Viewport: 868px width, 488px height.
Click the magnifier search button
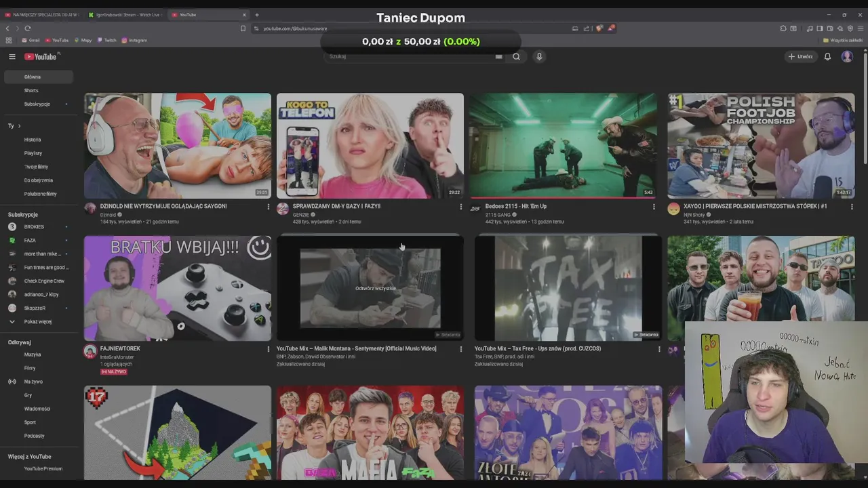pyautogui.click(x=516, y=57)
